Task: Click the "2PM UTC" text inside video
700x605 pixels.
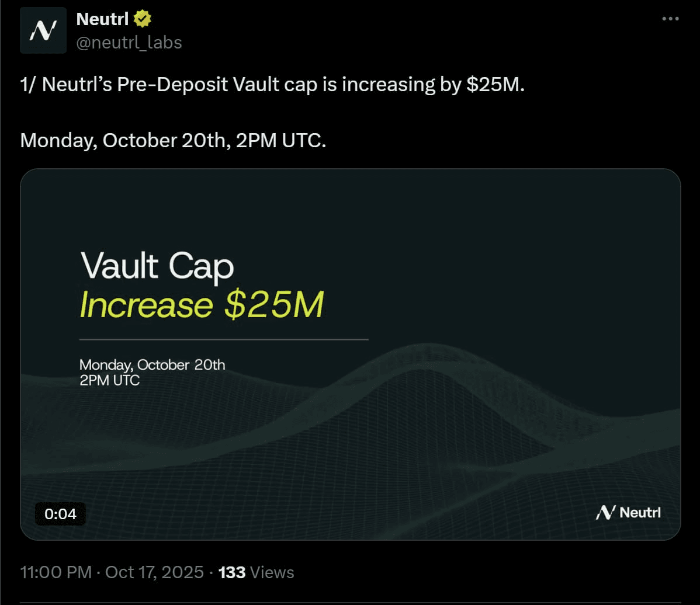Action: pos(109,380)
